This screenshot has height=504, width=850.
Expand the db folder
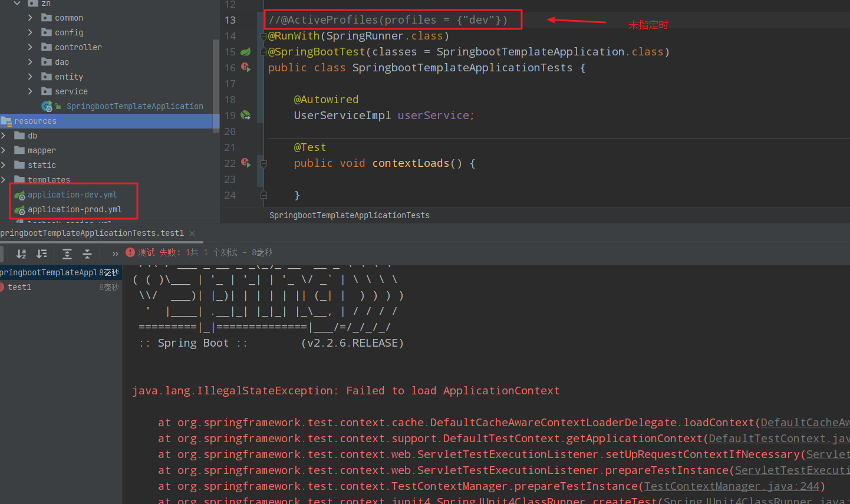pos(4,136)
